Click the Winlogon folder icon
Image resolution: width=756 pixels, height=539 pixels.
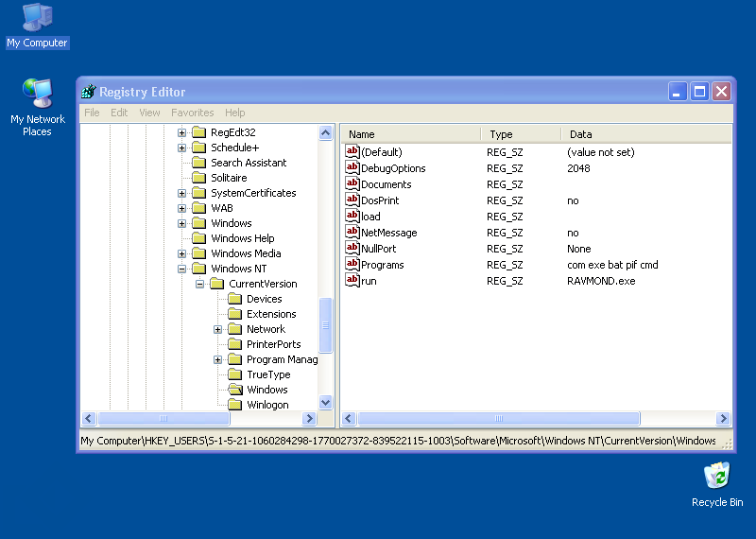[x=234, y=405]
